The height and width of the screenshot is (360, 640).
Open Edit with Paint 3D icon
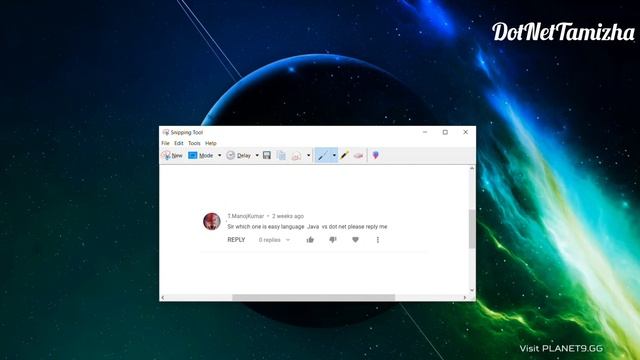(376, 155)
